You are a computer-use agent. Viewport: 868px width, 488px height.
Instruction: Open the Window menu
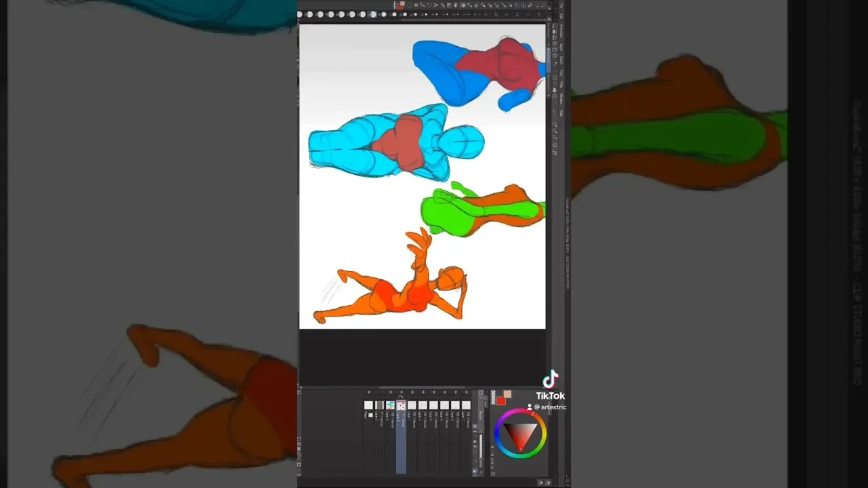(561, 99)
